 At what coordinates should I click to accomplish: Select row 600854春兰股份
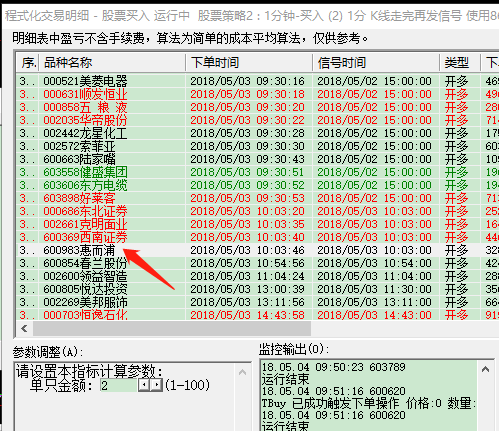[x=257, y=263]
